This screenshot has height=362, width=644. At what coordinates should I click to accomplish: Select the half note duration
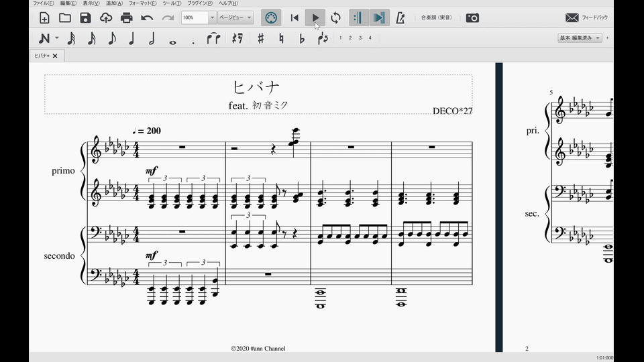(152, 38)
